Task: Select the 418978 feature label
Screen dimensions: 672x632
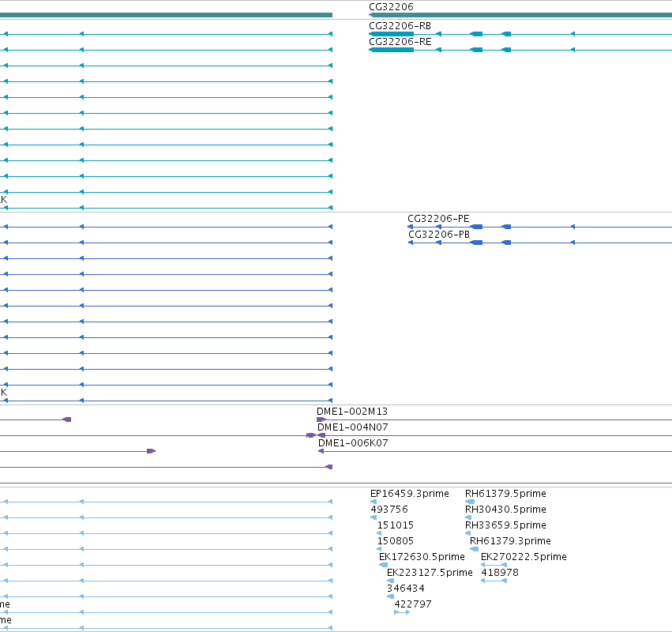Action: (500, 573)
